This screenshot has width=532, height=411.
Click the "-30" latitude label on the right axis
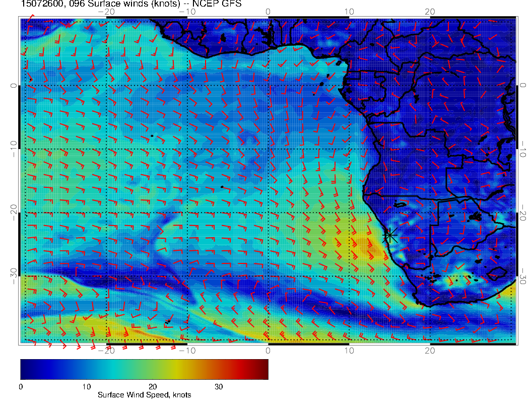click(523, 276)
